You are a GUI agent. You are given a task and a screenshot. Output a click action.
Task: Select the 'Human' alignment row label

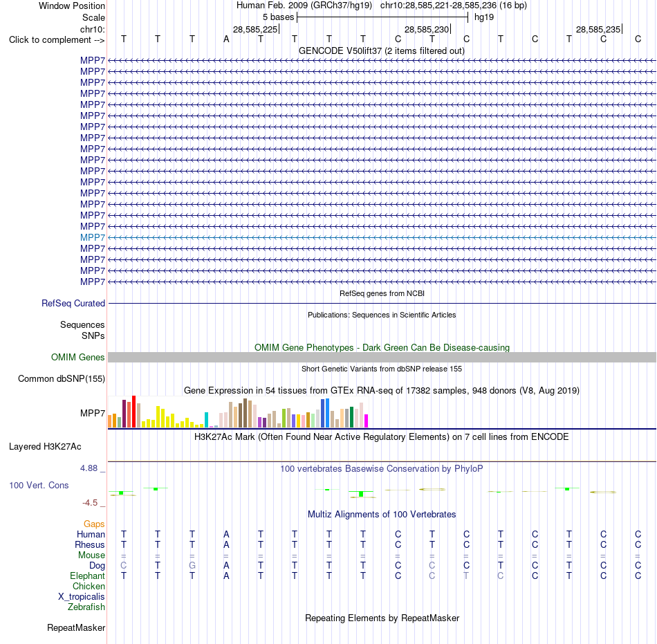click(x=91, y=534)
